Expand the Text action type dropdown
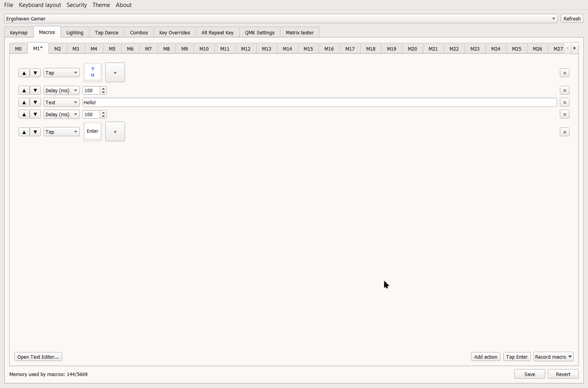588x388 pixels. point(61,103)
